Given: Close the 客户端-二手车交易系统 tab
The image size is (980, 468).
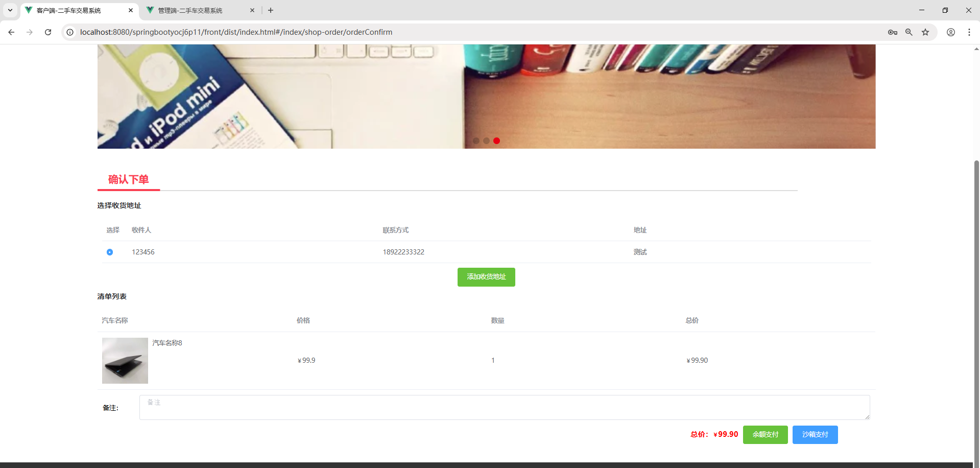Looking at the screenshot, I should click(x=131, y=10).
